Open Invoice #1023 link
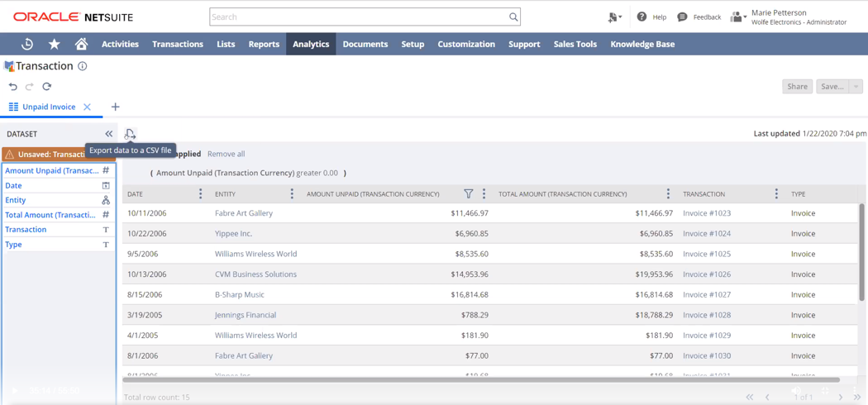Viewport: 868px width, 405px height. click(706, 213)
